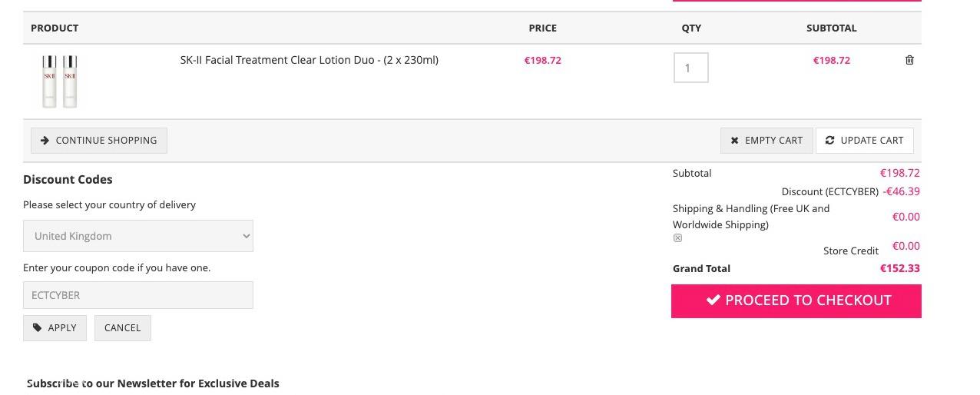The height and width of the screenshot is (395, 980).
Task: Click the quantity input field showing 1
Action: (x=690, y=68)
